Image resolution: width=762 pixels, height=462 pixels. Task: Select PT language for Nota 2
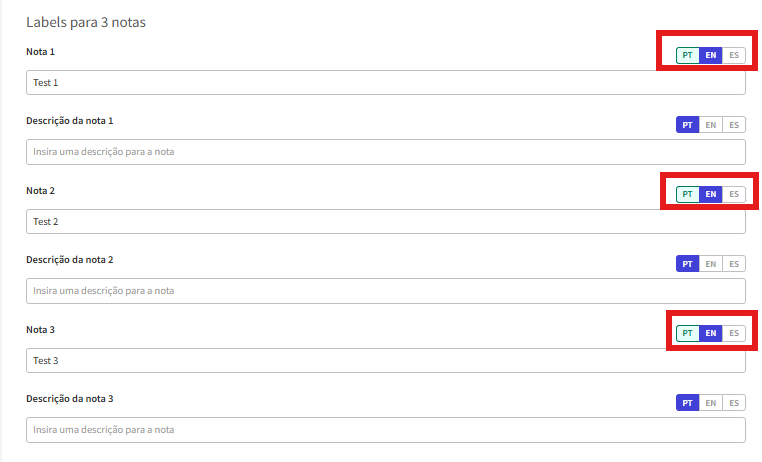[x=687, y=194]
